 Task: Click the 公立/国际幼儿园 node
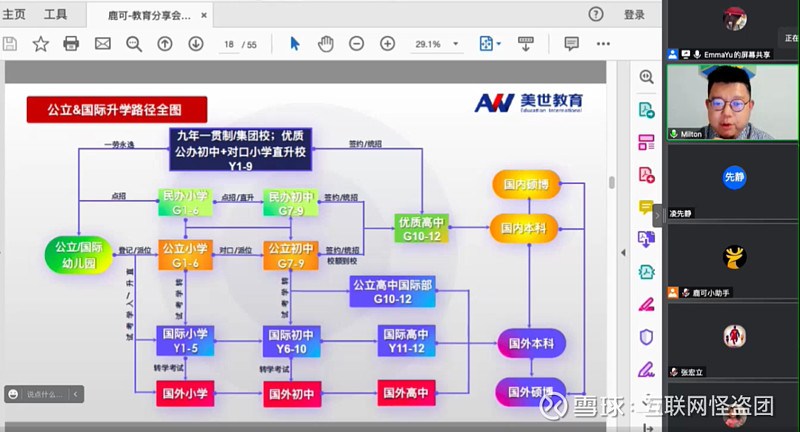click(x=79, y=255)
